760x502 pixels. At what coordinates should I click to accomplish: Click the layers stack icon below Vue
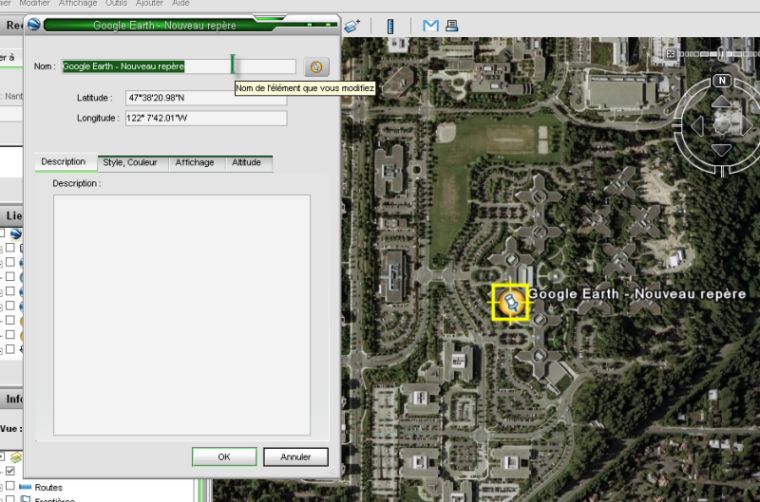click(x=16, y=457)
